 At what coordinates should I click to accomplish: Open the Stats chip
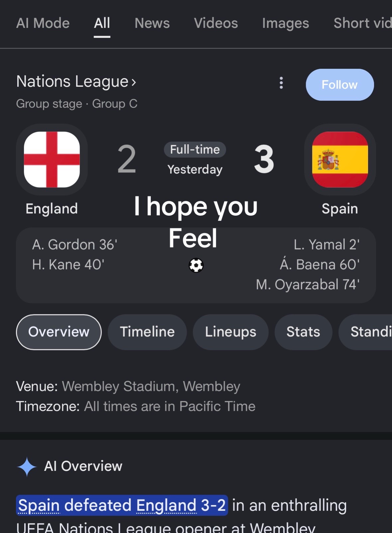click(303, 332)
